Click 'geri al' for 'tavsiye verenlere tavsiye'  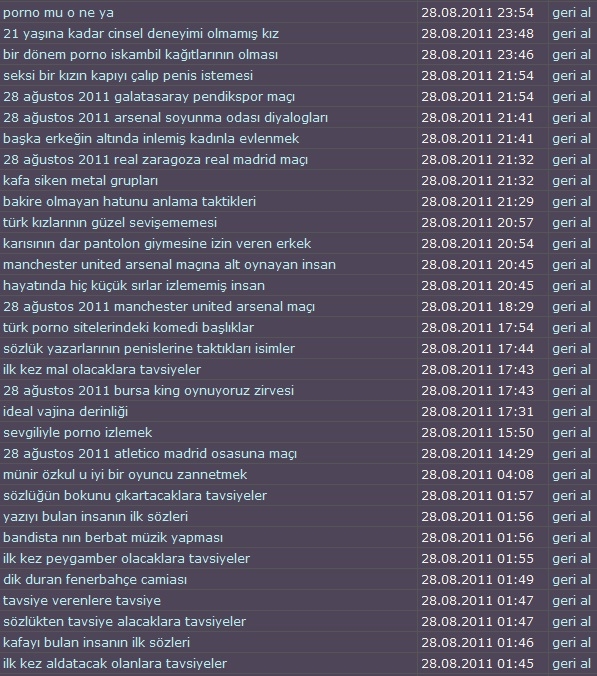click(572, 601)
